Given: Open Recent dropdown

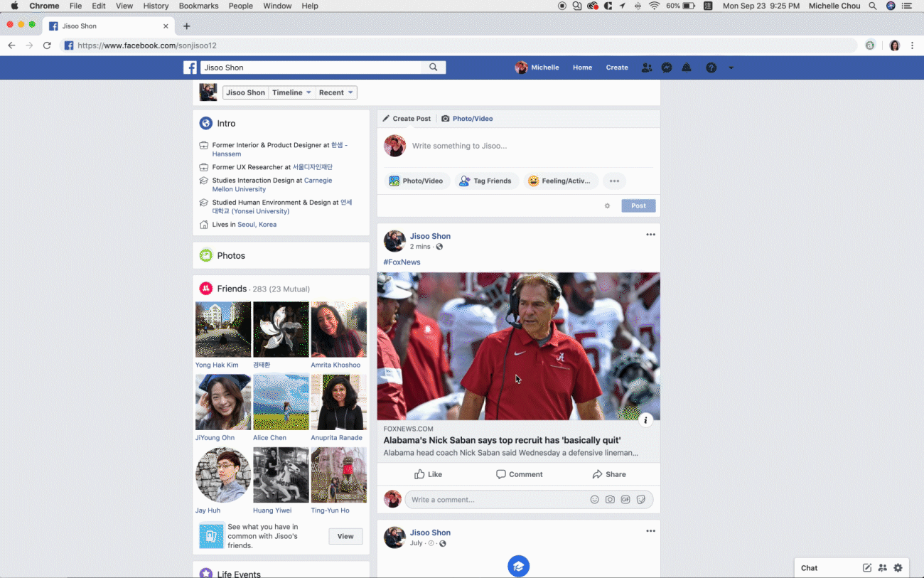Looking at the screenshot, I should 335,92.
